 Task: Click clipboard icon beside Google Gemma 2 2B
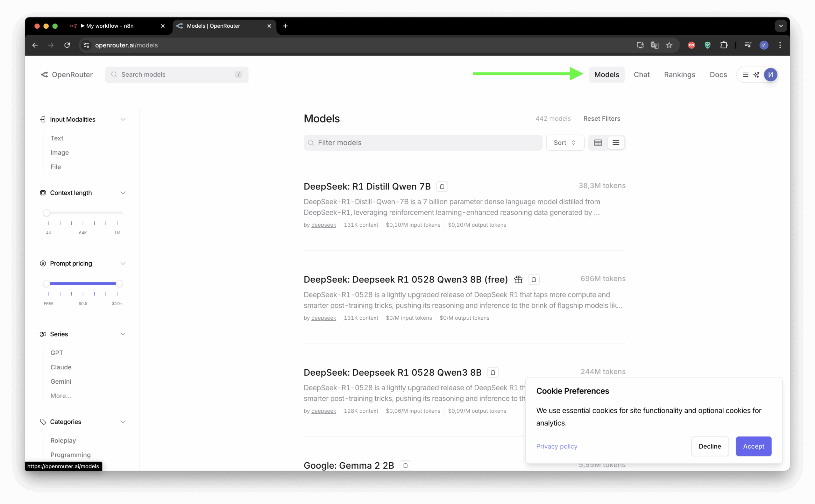tap(405, 465)
